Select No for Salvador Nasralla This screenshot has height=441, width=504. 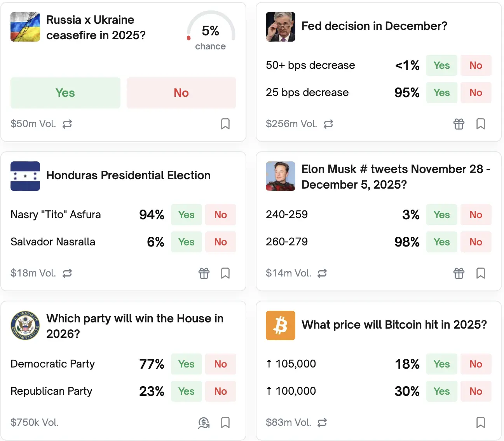point(220,241)
